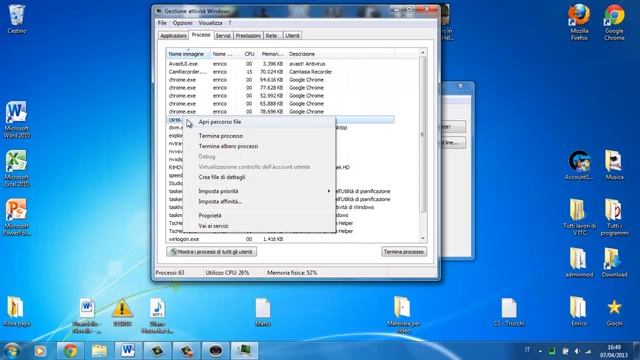The image size is (640, 360).
Task: Switch to the Prestazioni tab
Action: [248, 36]
